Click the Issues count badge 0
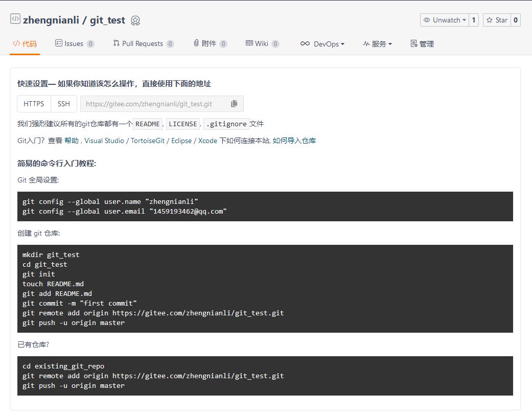The width and height of the screenshot is (532, 416). click(90, 44)
